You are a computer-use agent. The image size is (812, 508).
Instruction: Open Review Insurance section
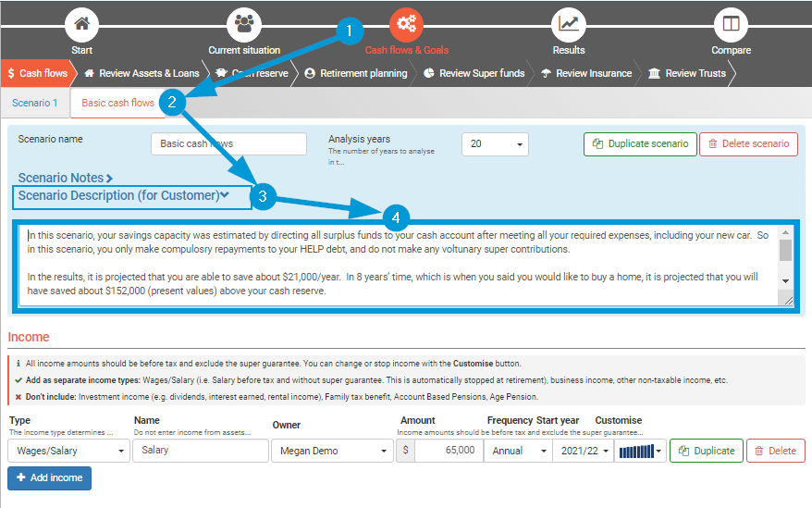[x=586, y=73]
